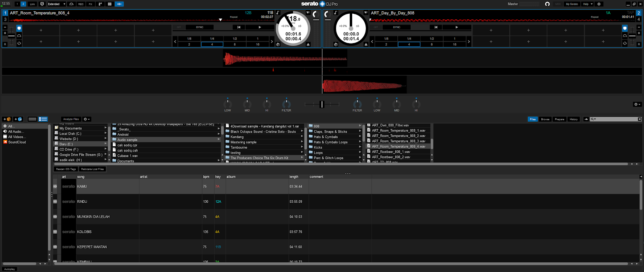Screen dimensions: 644x272
Task: Expand the Local Disk (C:) folder
Action: pyautogui.click(x=105, y=133)
